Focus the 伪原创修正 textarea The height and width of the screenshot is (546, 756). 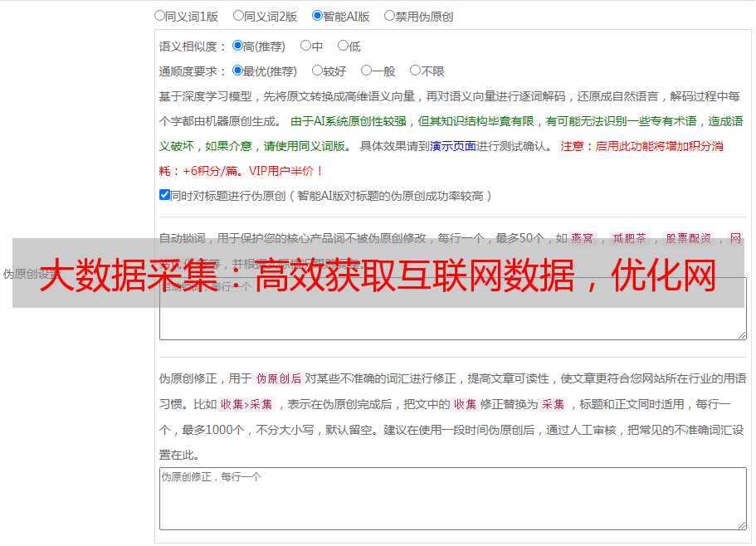pyautogui.click(x=453, y=499)
